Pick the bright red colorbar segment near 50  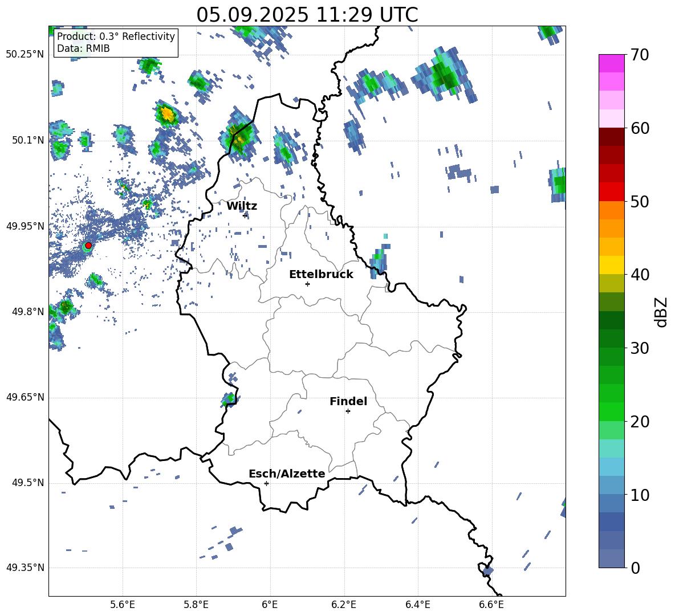click(612, 192)
